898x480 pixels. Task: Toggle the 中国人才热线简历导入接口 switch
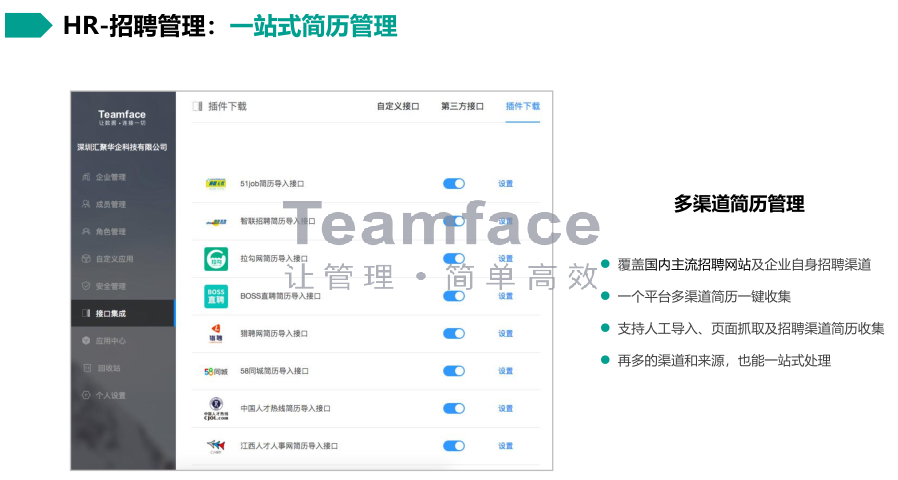[454, 408]
